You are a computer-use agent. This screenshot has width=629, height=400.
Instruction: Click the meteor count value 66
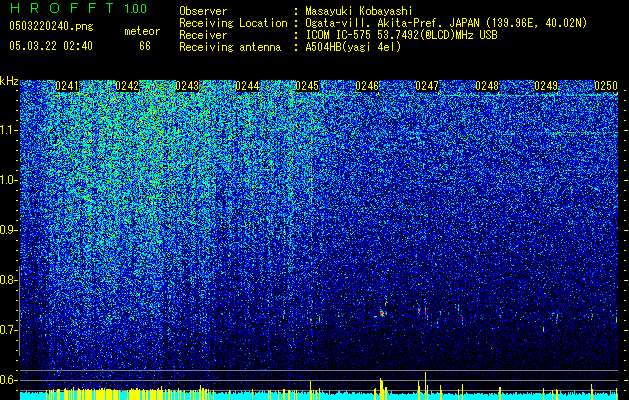pos(145,46)
